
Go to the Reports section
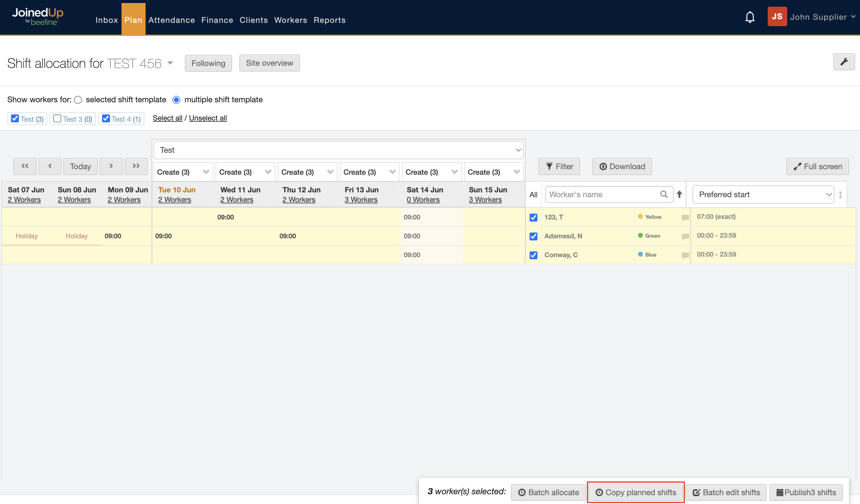[329, 20]
